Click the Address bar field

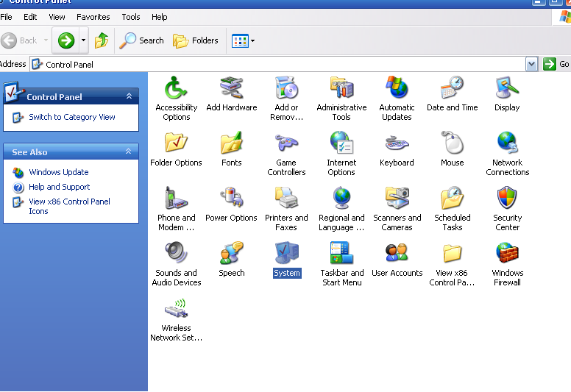pos(278,65)
